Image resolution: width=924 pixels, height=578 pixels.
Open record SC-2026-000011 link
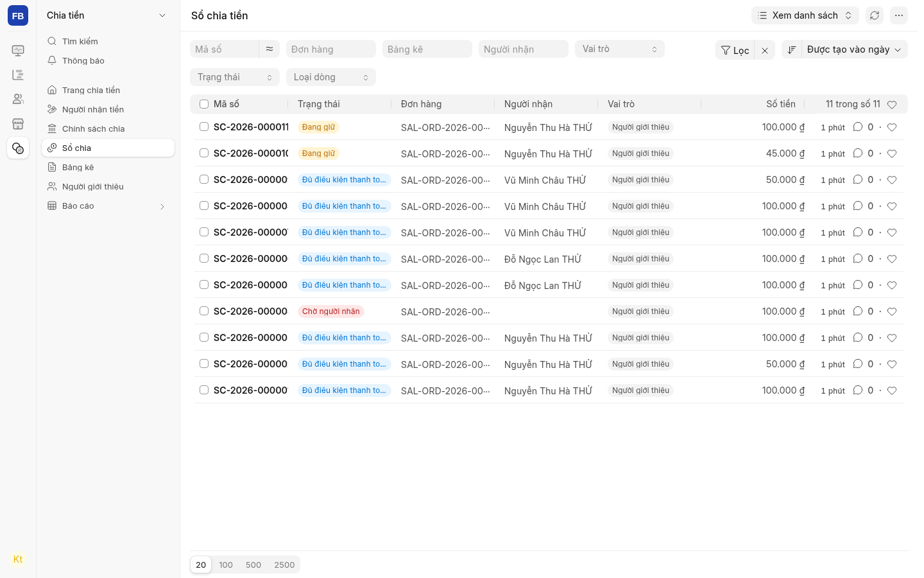pyautogui.click(x=251, y=127)
